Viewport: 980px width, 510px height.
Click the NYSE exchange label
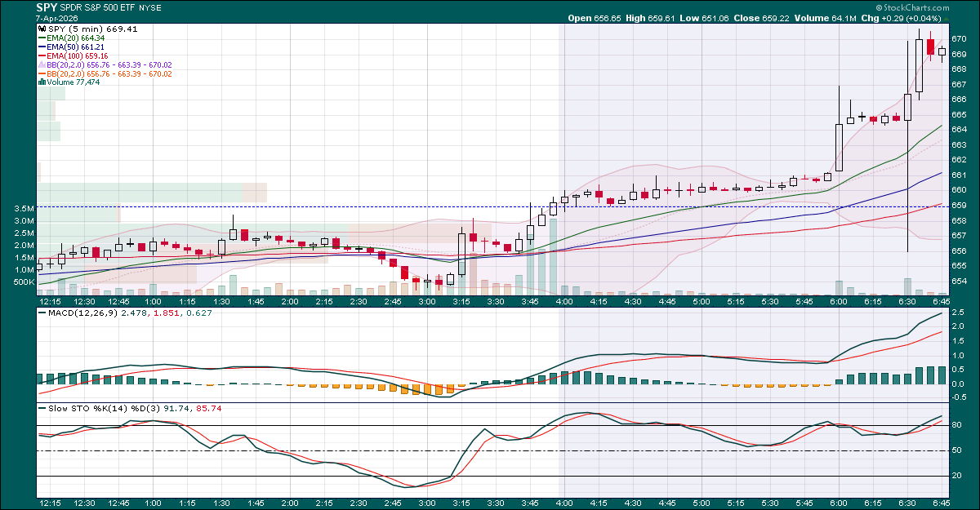tap(149, 8)
